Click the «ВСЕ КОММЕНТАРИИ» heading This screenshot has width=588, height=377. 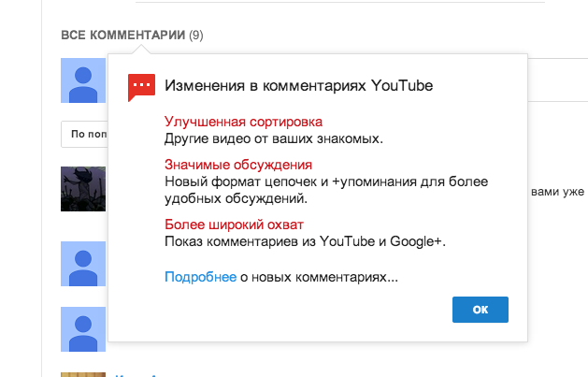(x=122, y=36)
